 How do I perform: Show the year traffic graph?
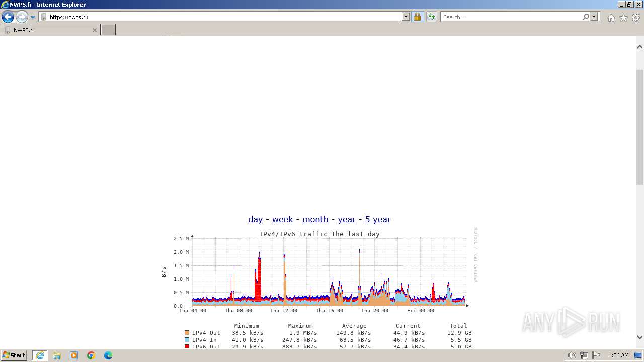coord(347,219)
